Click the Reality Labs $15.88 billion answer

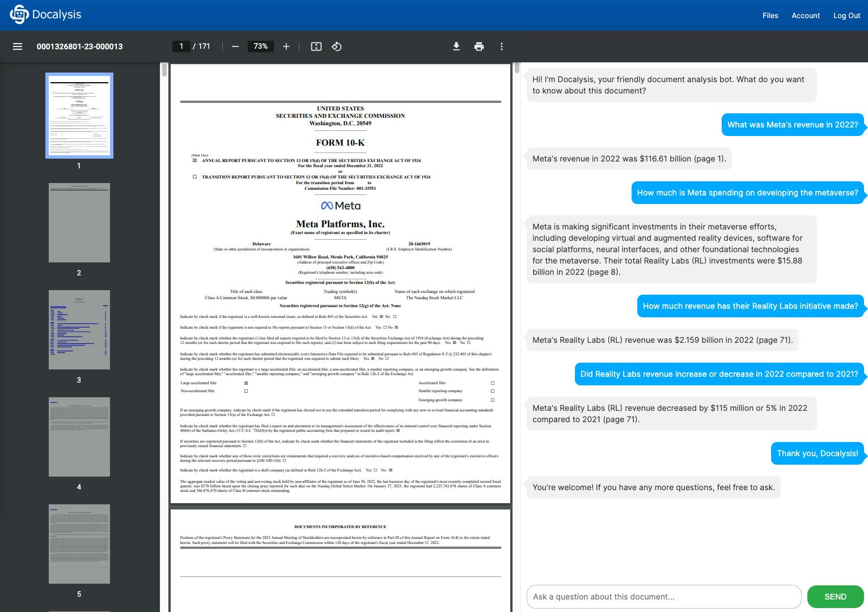[x=671, y=249]
